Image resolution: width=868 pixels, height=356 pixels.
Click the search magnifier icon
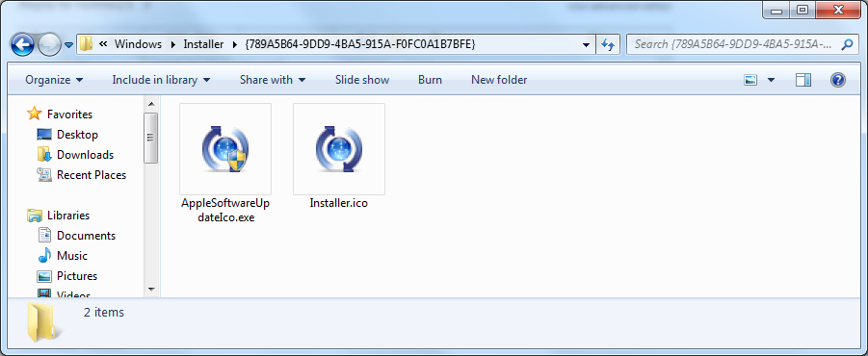click(847, 44)
